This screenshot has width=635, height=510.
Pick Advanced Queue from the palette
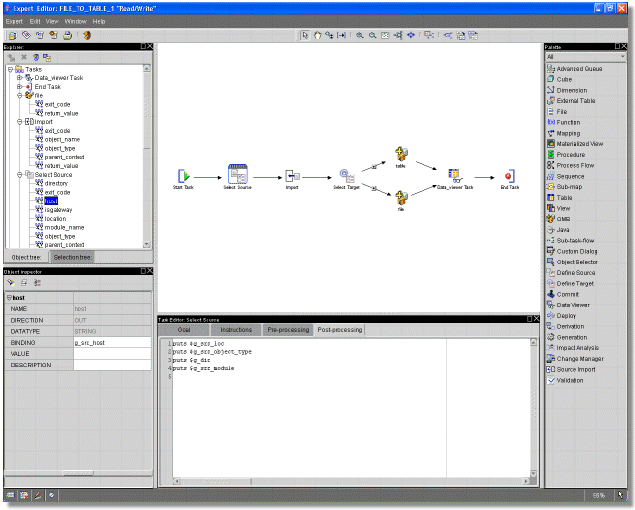tap(575, 69)
